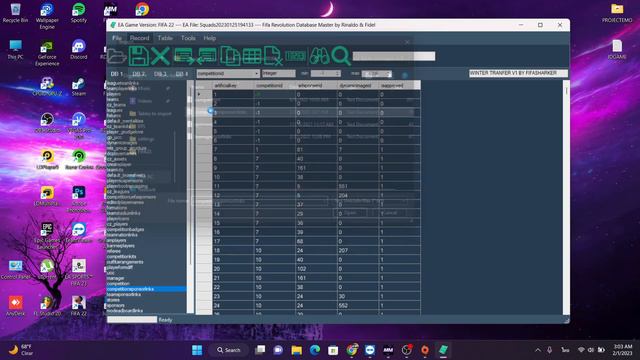Screen dimensions: 640x360
Task: Open the GeForce Experience desktop icon
Action: pyautogui.click(x=47, y=53)
